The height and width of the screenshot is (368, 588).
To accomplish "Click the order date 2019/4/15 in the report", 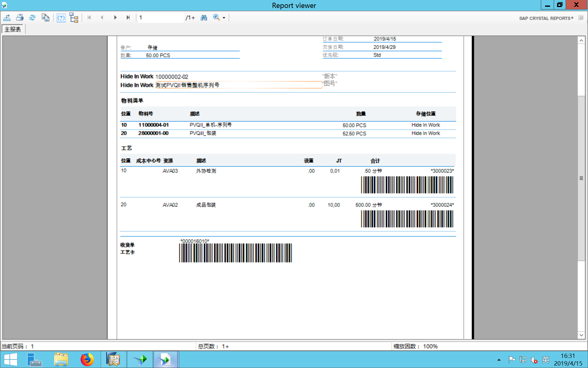I will (x=385, y=39).
